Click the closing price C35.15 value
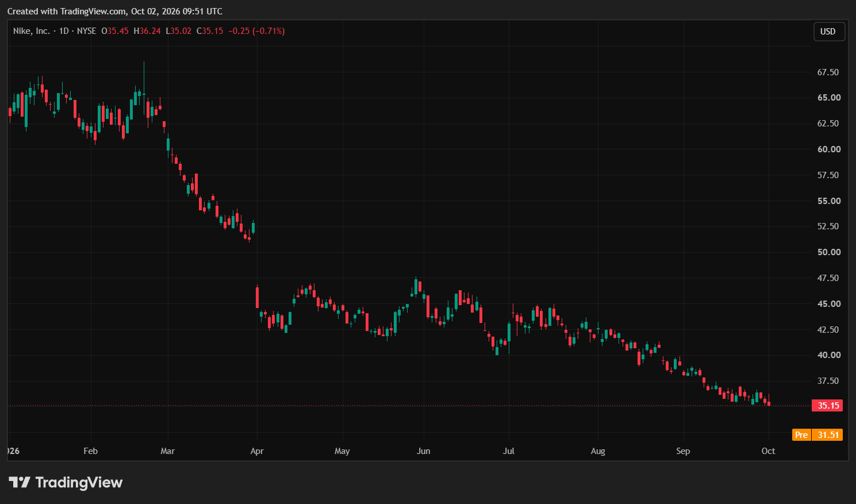 coord(210,31)
